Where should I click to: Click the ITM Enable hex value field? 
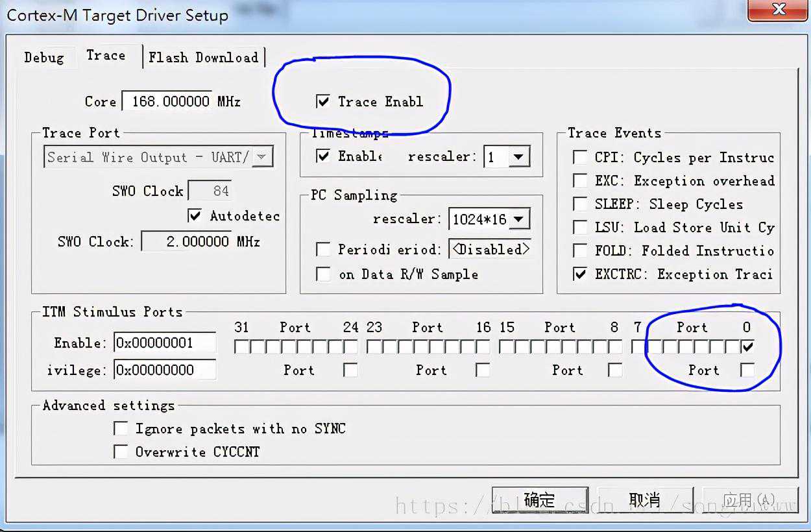(x=164, y=343)
